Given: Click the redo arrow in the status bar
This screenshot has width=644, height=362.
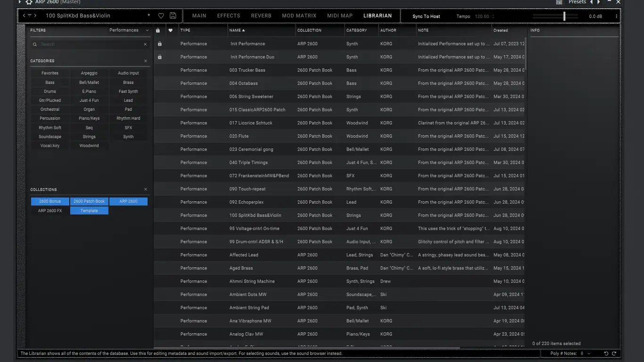Looking at the screenshot, I should click(x=614, y=354).
